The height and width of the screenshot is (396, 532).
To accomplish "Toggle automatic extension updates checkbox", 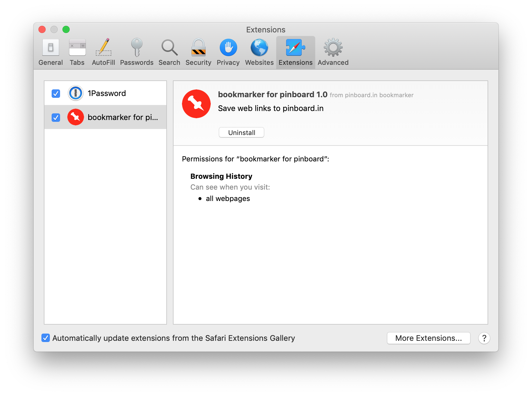I will pyautogui.click(x=46, y=338).
